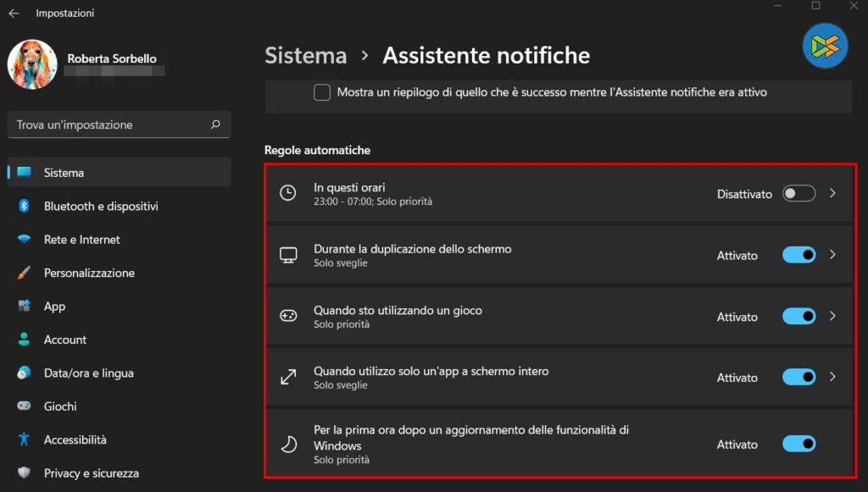Click the App icon in sidebar
868x492 pixels.
24,306
